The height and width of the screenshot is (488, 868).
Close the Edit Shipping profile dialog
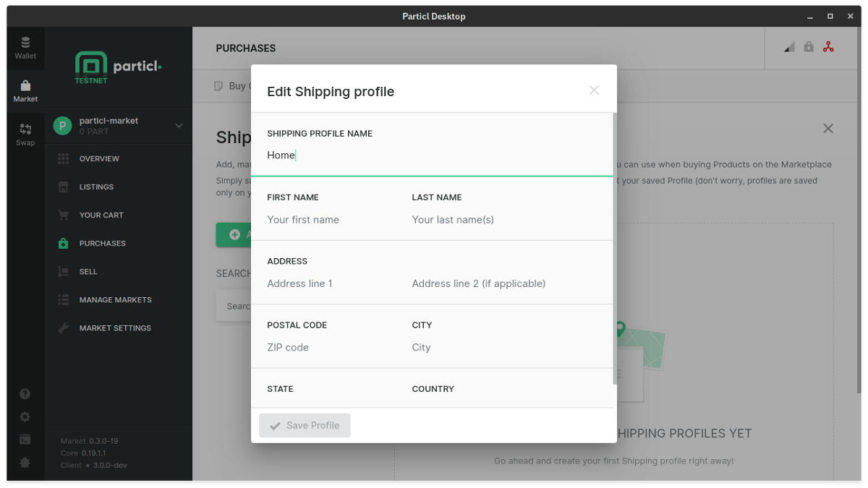[x=594, y=90]
